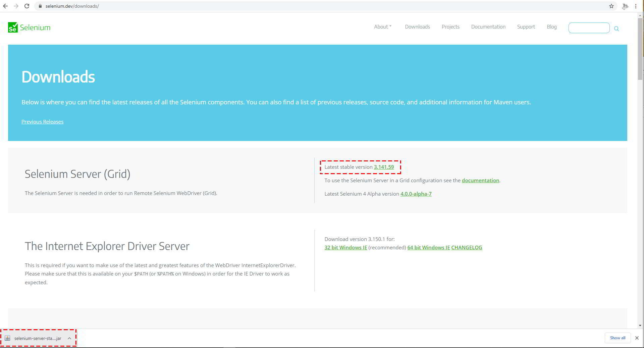Screen dimensions: 644x348
Task: Open the Blog nav item
Action: coord(551,27)
